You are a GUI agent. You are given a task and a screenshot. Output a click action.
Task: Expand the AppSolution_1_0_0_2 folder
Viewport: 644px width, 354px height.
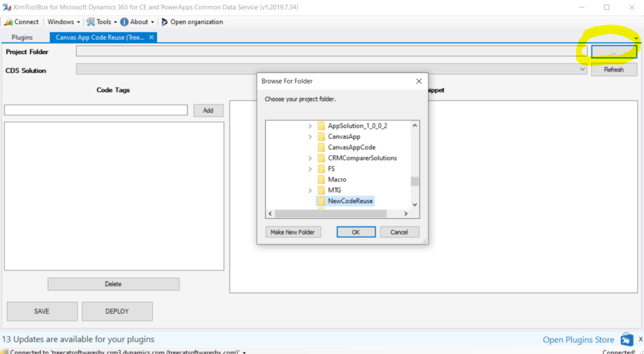click(x=310, y=126)
